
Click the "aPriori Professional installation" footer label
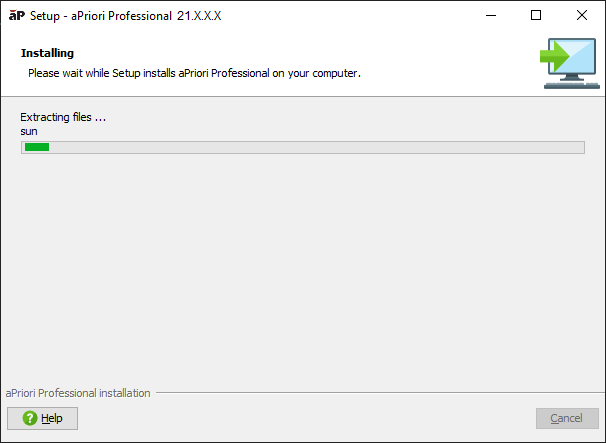coord(78,393)
